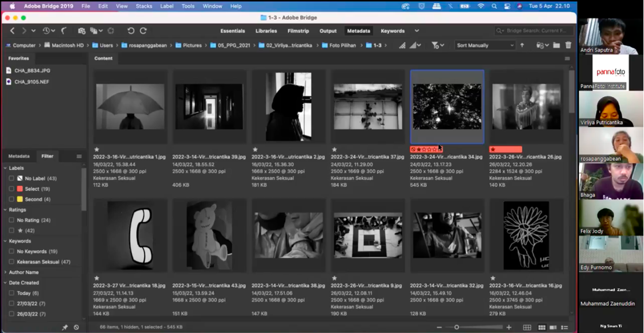Click the clear filter icon
Image resolution: width=644 pixels, height=333 pixels.
(77, 327)
